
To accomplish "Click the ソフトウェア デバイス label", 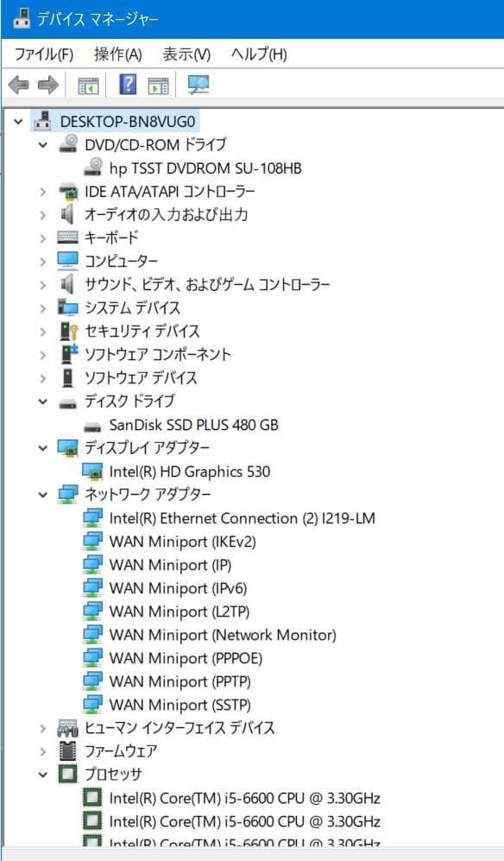I will click(141, 377).
